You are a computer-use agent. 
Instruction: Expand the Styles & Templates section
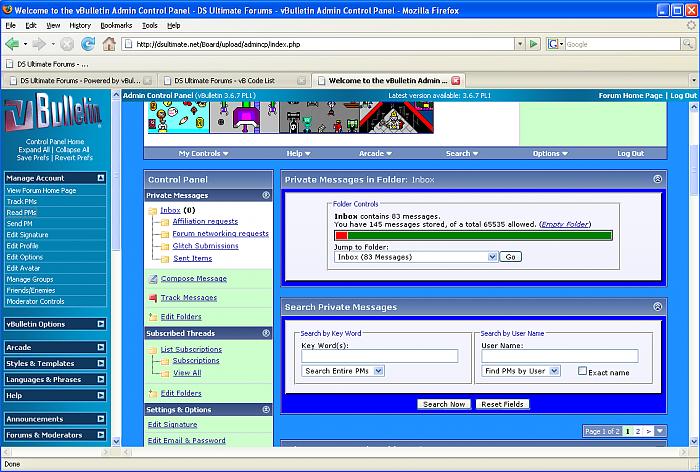pyautogui.click(x=100, y=363)
